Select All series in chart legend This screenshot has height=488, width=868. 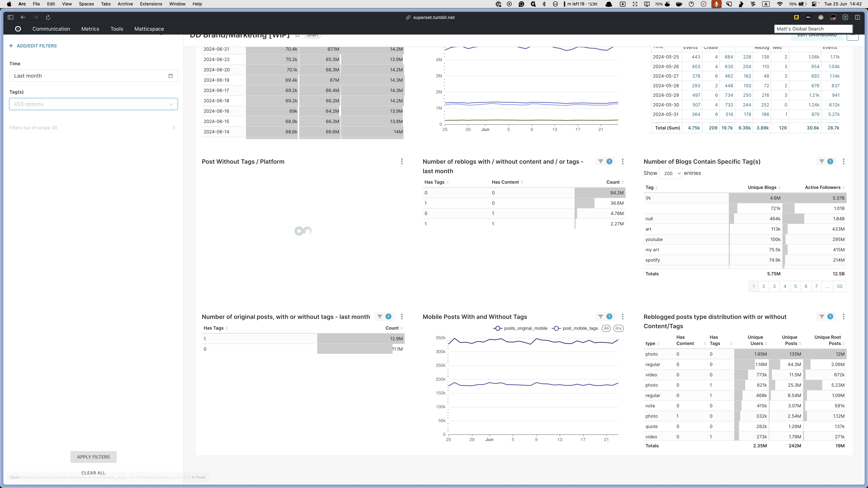606,328
